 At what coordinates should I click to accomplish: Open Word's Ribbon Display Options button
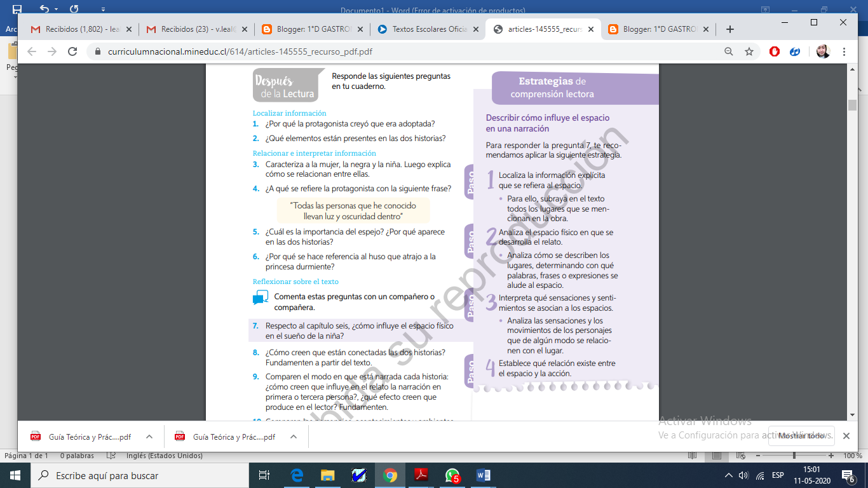coord(766,9)
